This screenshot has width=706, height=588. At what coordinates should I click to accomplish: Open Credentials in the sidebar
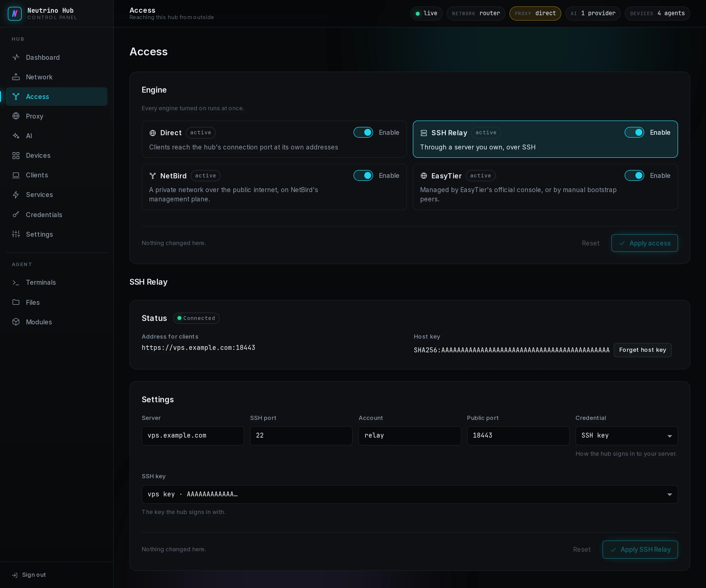tap(56, 214)
